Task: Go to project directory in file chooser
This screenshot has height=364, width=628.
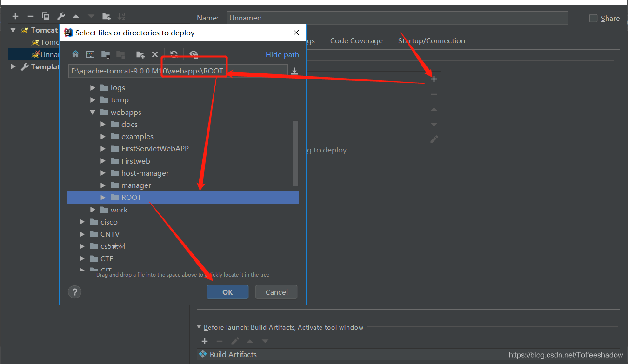Action: click(x=106, y=54)
